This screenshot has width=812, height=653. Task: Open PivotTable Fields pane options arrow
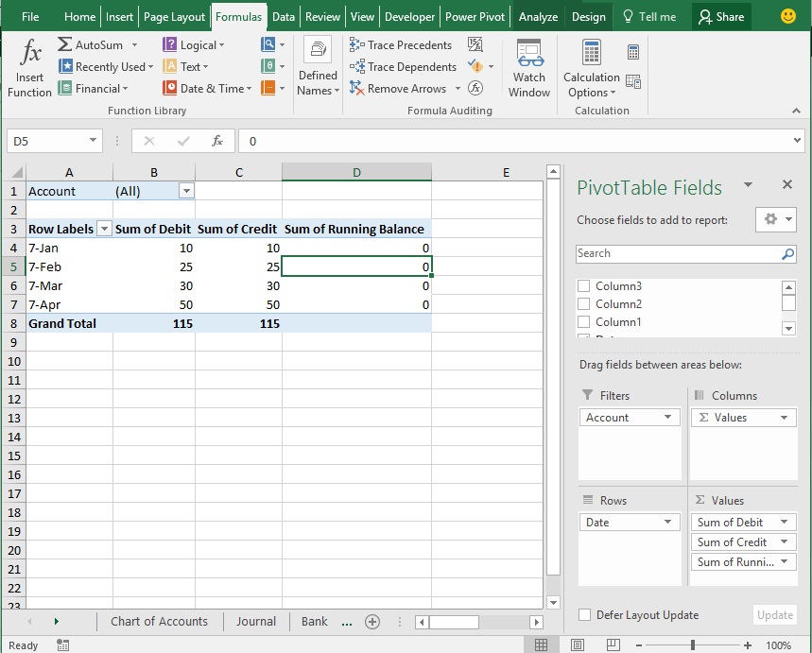click(748, 185)
